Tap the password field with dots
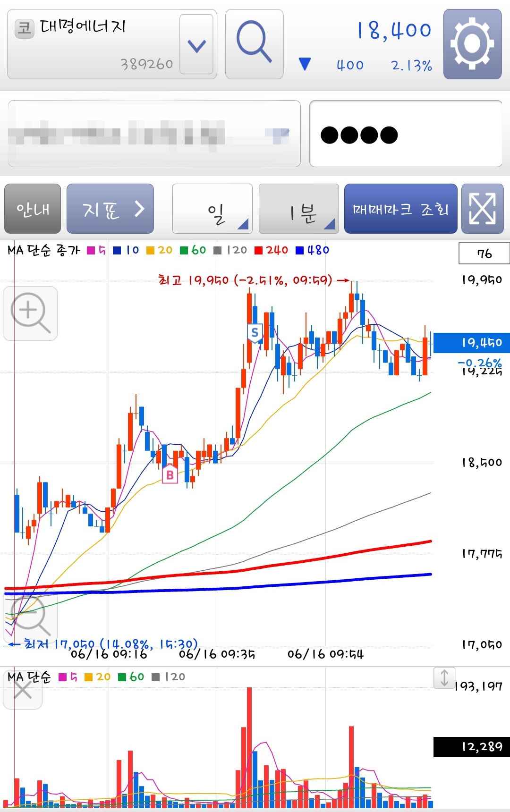 pos(406,134)
